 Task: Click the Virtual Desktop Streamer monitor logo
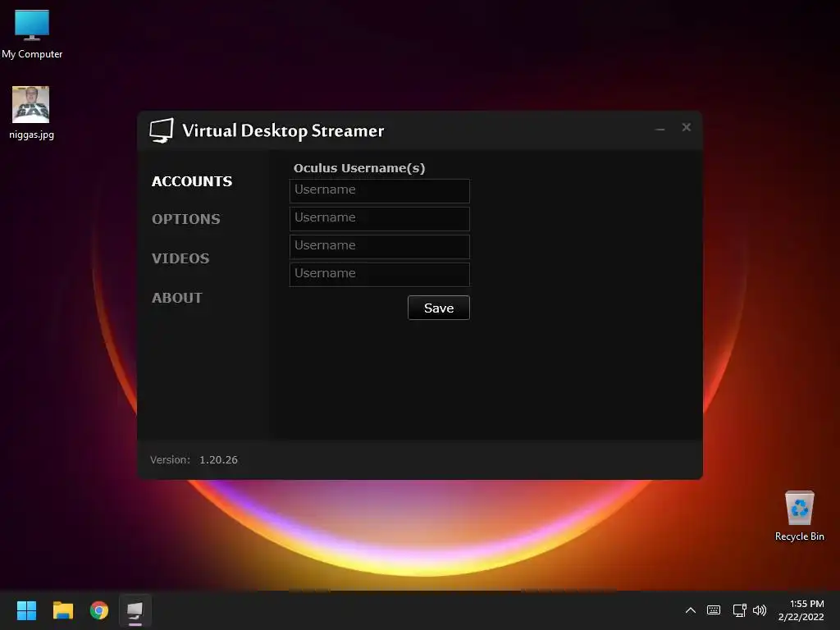(x=162, y=130)
